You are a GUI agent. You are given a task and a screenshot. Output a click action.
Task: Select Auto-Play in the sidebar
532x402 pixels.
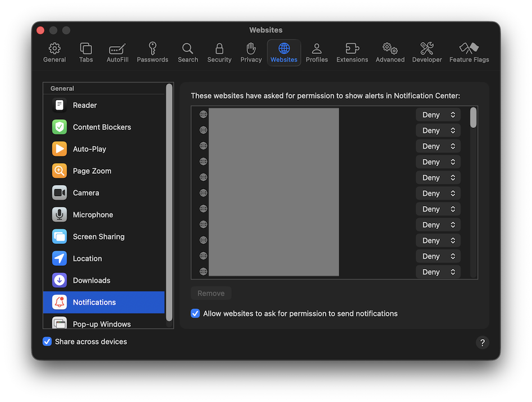point(104,149)
